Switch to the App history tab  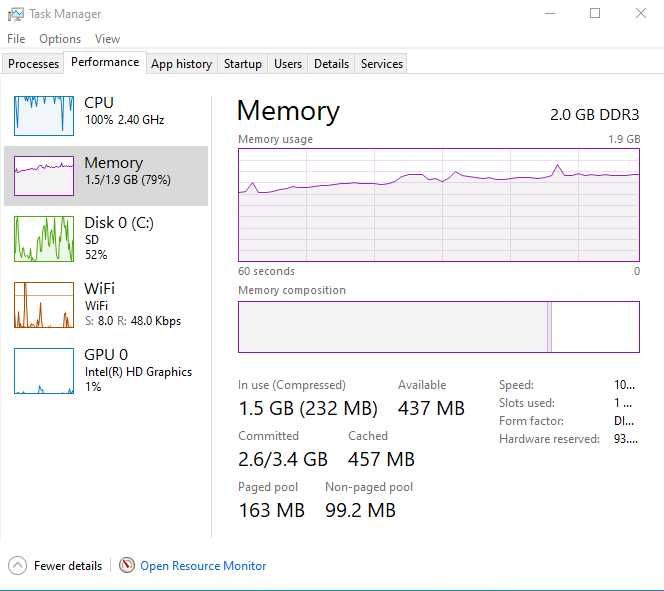pos(181,64)
